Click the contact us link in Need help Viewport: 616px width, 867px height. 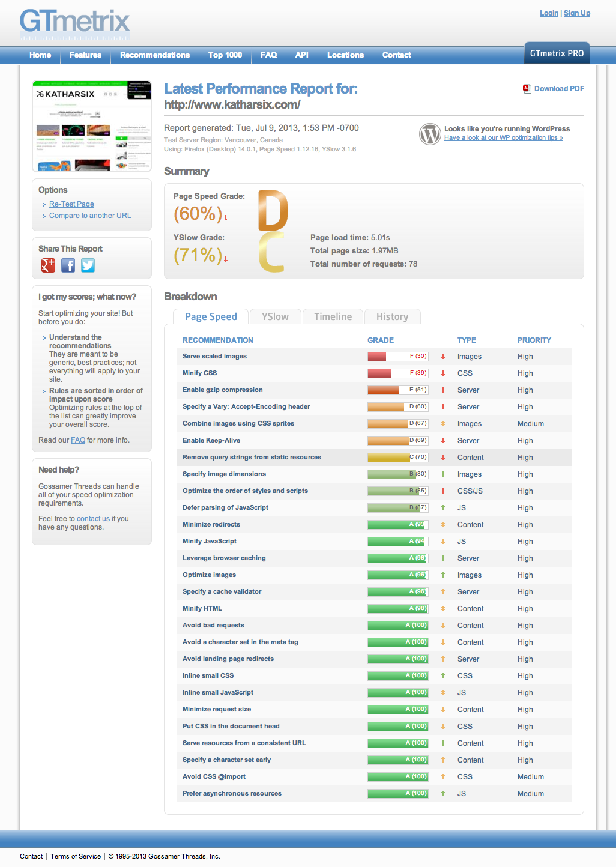pyautogui.click(x=93, y=519)
